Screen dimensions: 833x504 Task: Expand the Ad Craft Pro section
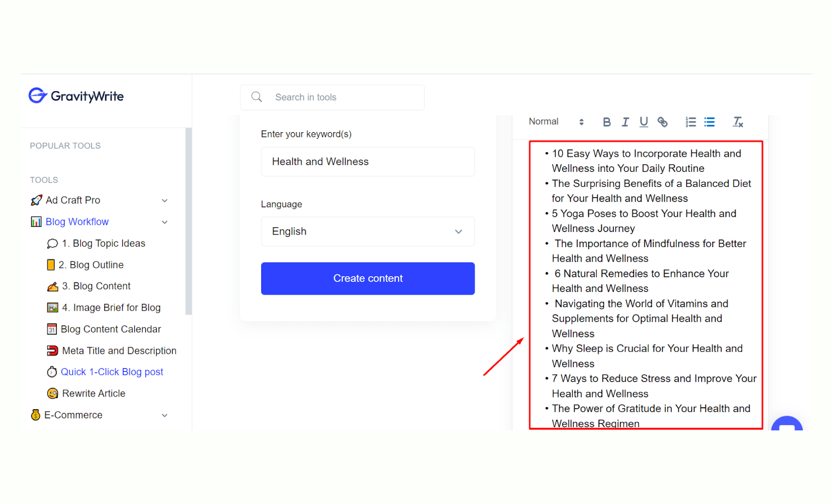coord(99,200)
